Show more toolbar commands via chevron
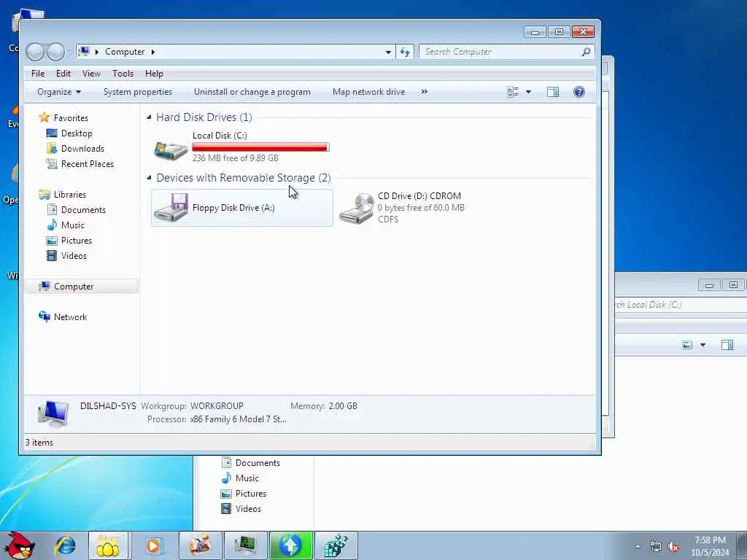Screen dimensions: 747x560 pyautogui.click(x=424, y=91)
